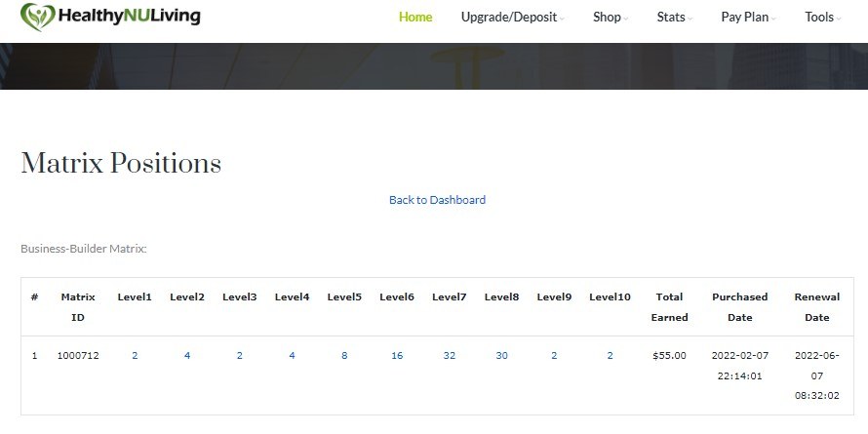The image size is (868, 434).
Task: Expand the Upgrade/Deposit dropdown menu
Action: (x=513, y=18)
